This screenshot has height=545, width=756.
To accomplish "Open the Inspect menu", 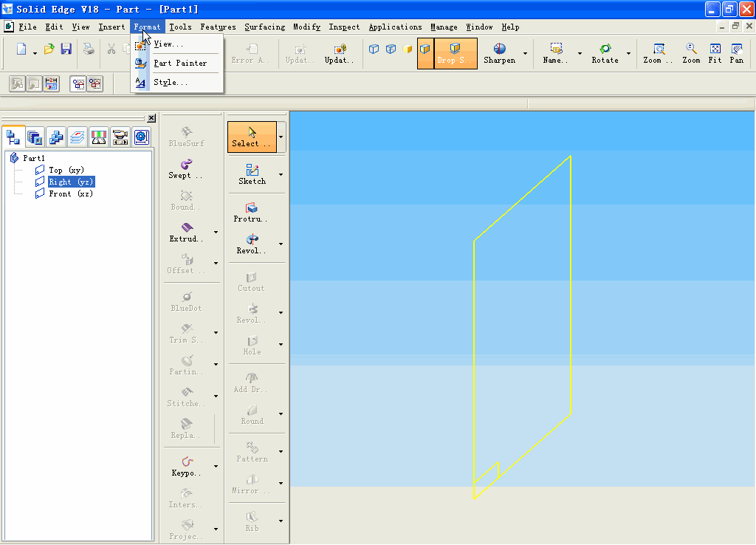I will click(x=344, y=27).
